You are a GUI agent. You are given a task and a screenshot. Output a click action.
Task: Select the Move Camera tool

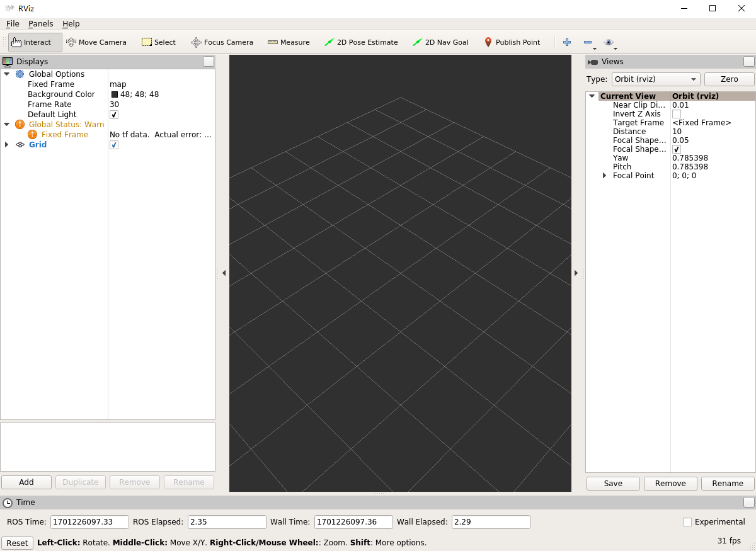coord(96,42)
